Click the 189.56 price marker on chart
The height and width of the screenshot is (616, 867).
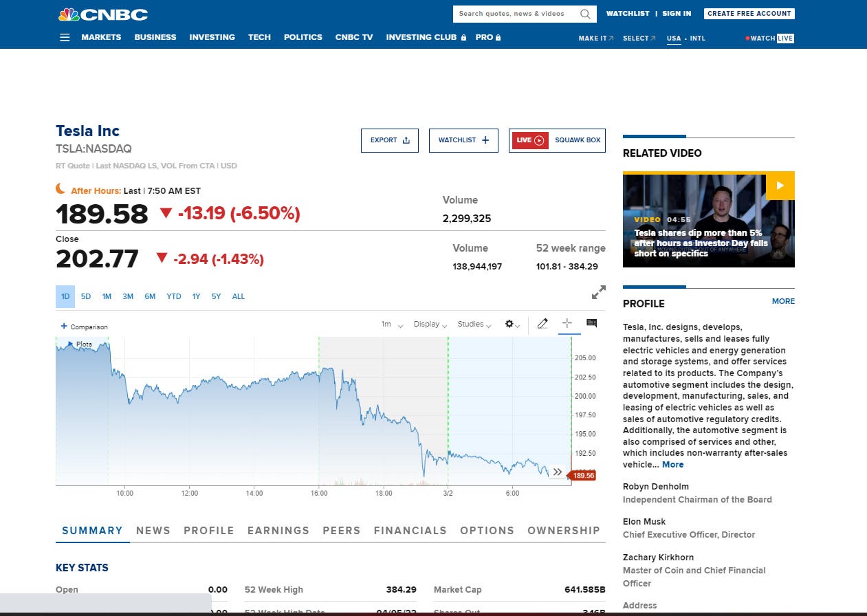(x=582, y=475)
